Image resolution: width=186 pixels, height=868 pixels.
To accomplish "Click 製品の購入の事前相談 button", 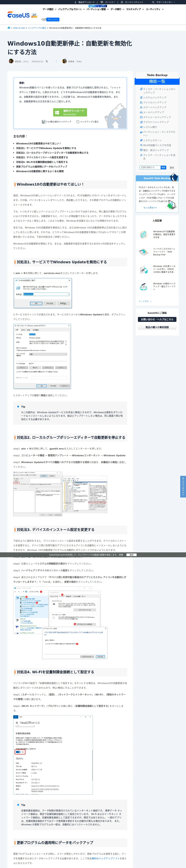I will coord(157,327).
